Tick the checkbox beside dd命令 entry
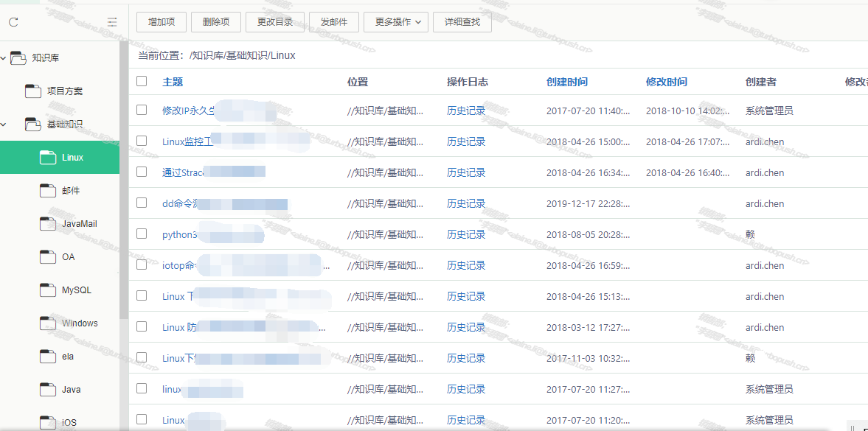868x431 pixels. pos(142,203)
